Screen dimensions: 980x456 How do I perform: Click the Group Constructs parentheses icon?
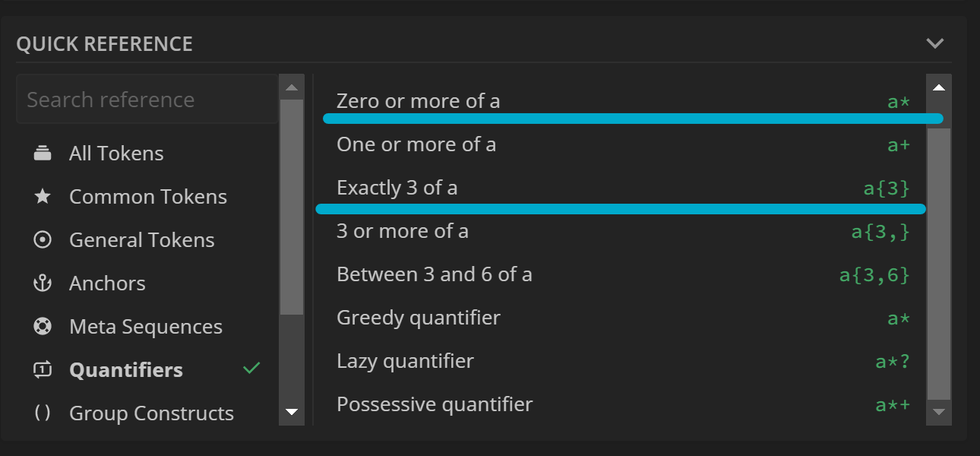(x=43, y=413)
